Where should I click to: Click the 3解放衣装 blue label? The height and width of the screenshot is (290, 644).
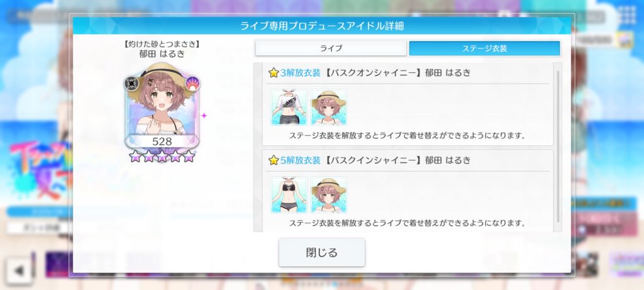(x=300, y=73)
